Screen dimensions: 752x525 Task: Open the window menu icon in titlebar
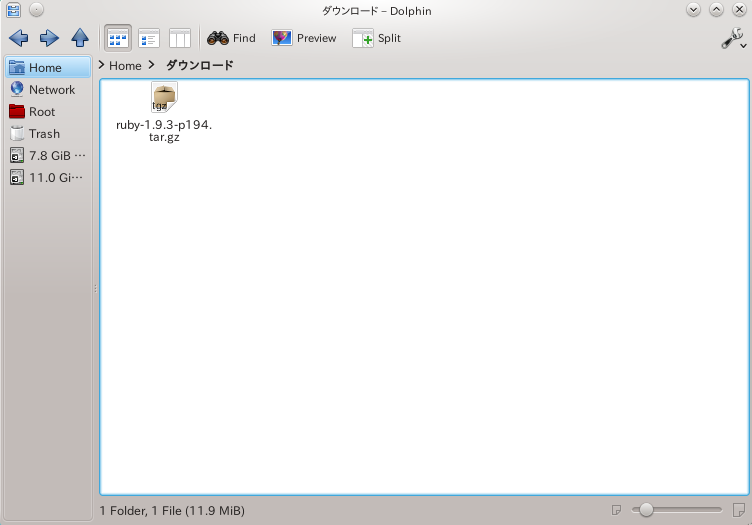pyautogui.click(x=13, y=10)
